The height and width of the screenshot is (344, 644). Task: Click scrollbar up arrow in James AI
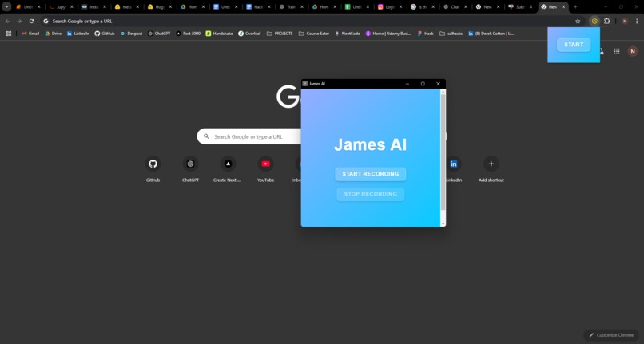[x=443, y=92]
